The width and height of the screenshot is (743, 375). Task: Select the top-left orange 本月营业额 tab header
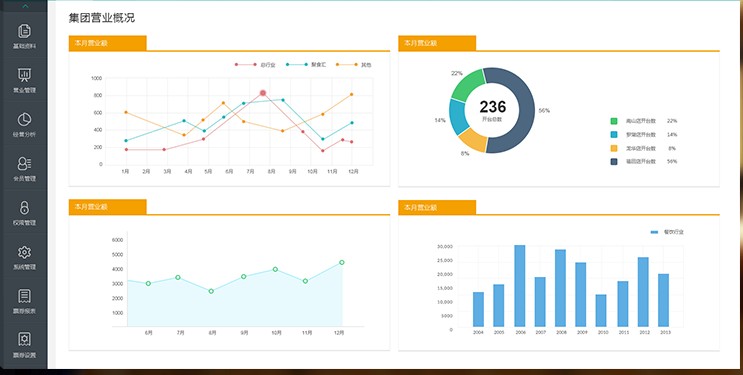coord(108,43)
